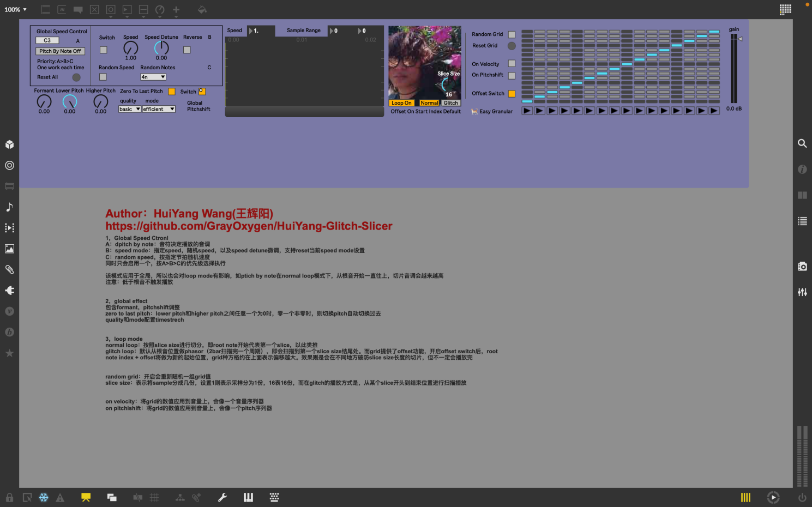Enable the Random Grid checkbox

coord(512,34)
